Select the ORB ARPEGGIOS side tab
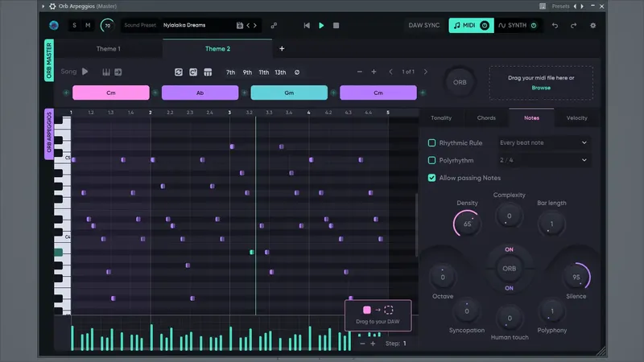This screenshot has width=644, height=362. point(49,134)
